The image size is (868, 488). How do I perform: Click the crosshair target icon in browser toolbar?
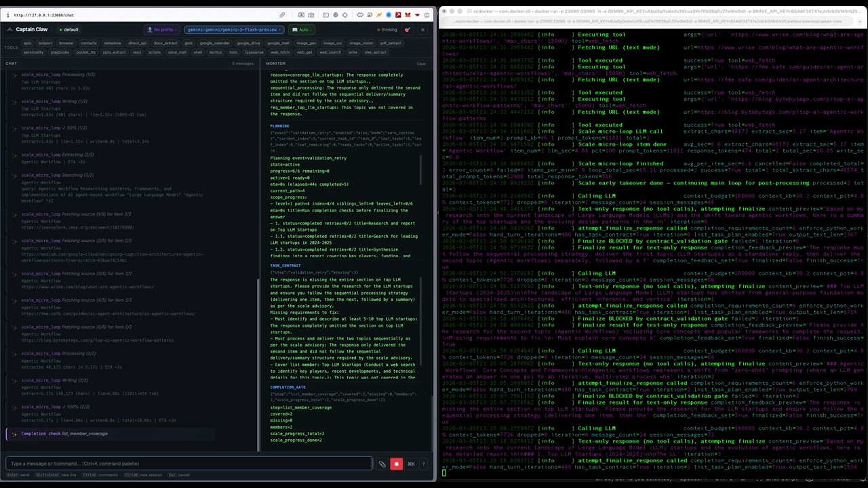click(345, 15)
